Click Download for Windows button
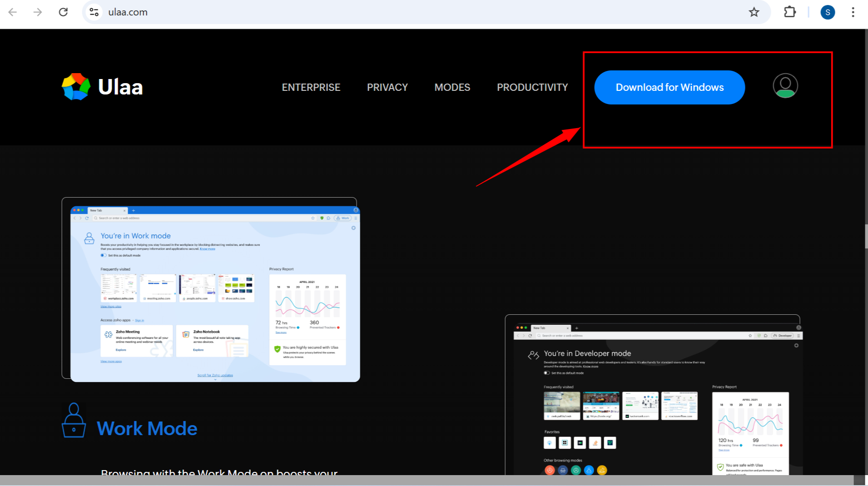Screen dimensions: 868x486 [669, 87]
